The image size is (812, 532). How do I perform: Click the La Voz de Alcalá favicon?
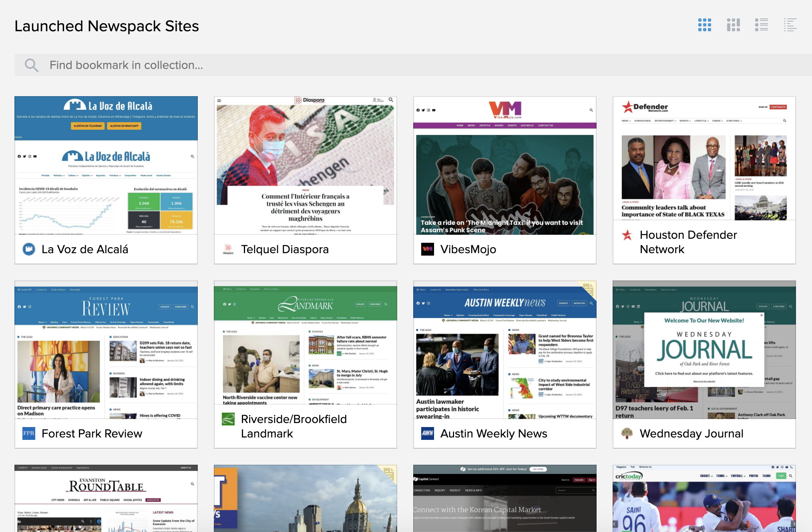pyautogui.click(x=29, y=249)
